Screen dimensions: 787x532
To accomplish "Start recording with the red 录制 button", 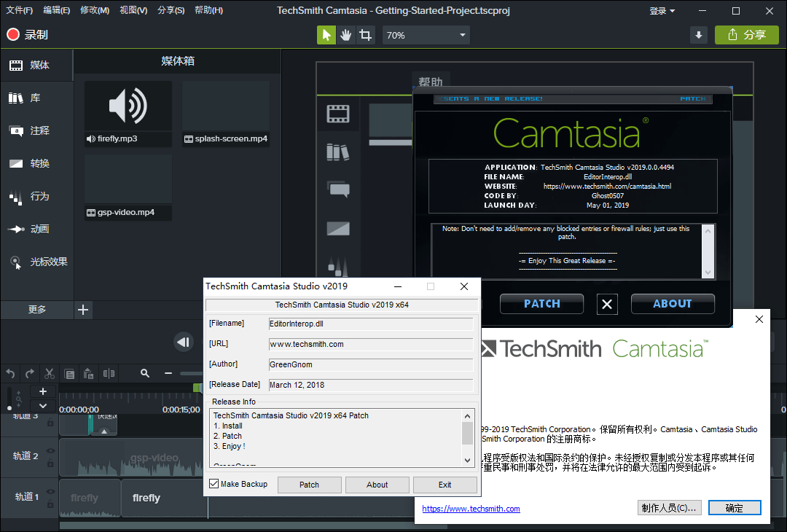I will (27, 35).
